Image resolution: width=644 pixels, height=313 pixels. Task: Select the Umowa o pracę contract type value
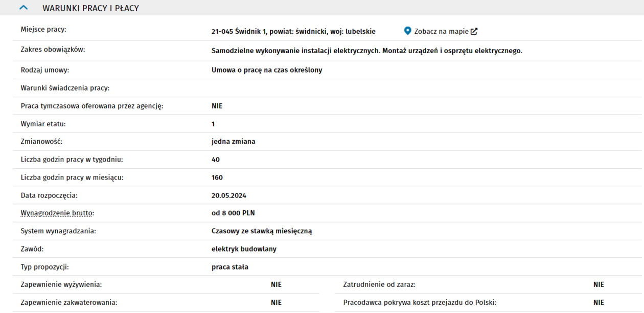pyautogui.click(x=267, y=70)
